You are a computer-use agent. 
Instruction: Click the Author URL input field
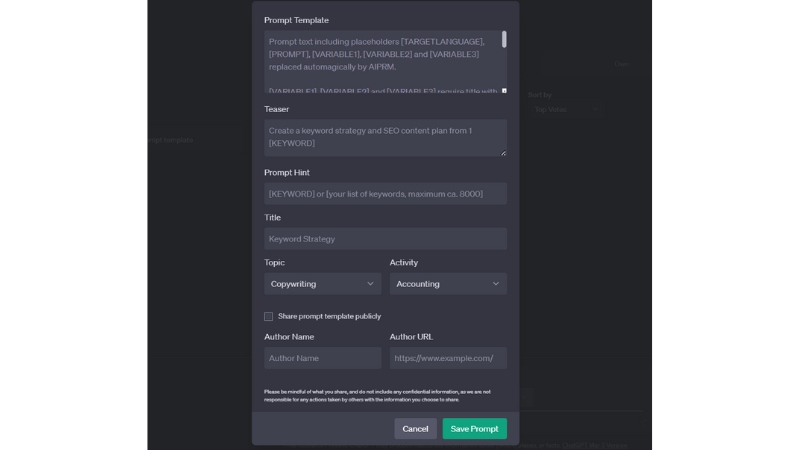point(447,358)
